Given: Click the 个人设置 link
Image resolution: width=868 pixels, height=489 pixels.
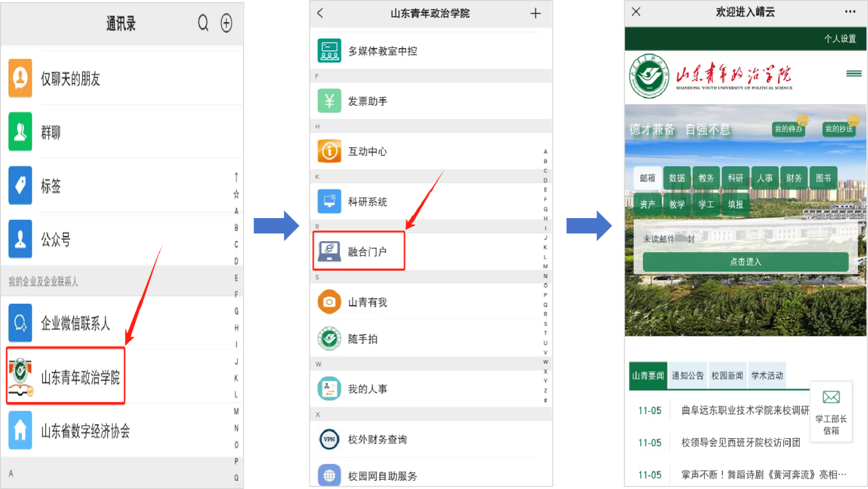Looking at the screenshot, I should pos(840,38).
